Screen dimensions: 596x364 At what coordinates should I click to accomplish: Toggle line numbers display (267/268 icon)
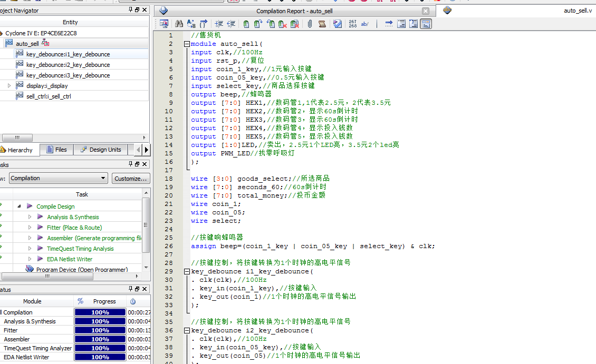coord(353,24)
